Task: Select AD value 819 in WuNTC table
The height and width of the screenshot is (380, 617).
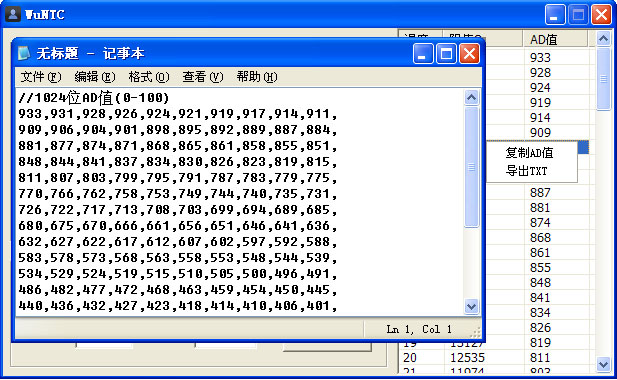Action: coord(540,343)
